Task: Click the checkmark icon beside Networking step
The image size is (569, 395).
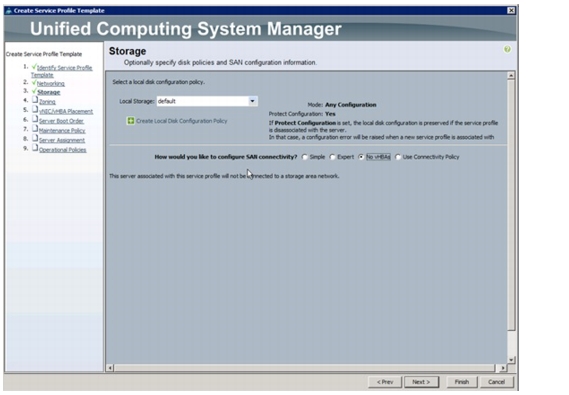Action: pyautogui.click(x=34, y=82)
